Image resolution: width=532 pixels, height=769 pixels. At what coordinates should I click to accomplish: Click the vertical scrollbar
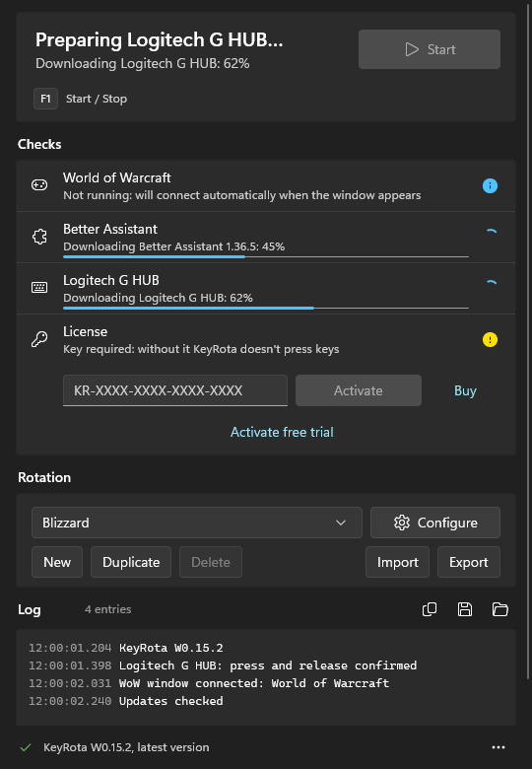[528, 343]
